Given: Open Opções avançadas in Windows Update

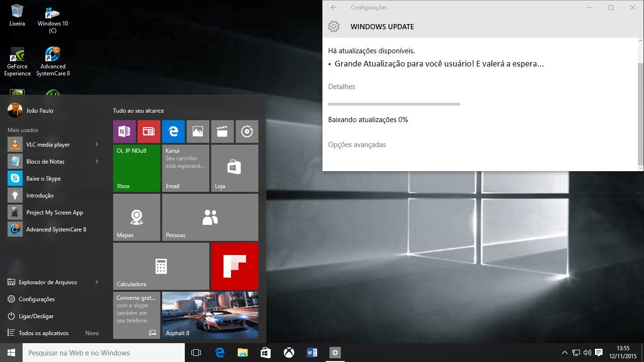Looking at the screenshot, I should pos(357,145).
